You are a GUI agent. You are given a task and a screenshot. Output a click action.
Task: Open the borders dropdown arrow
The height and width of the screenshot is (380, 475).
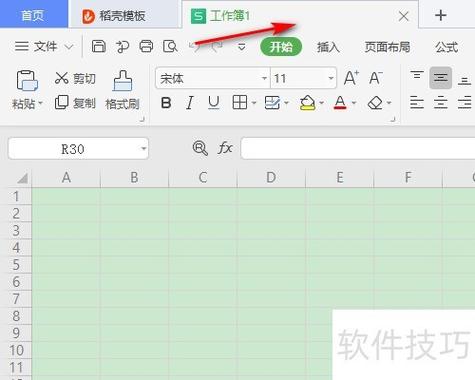pyautogui.click(x=254, y=103)
